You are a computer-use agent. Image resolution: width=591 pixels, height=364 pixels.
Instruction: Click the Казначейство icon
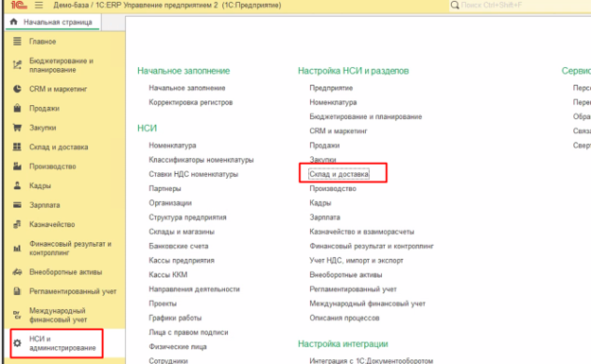click(17, 224)
